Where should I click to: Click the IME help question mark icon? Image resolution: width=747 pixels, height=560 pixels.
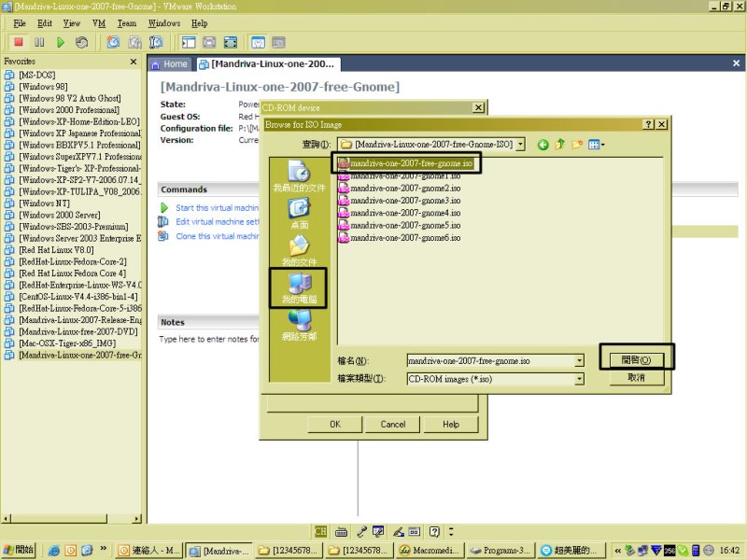click(x=434, y=531)
